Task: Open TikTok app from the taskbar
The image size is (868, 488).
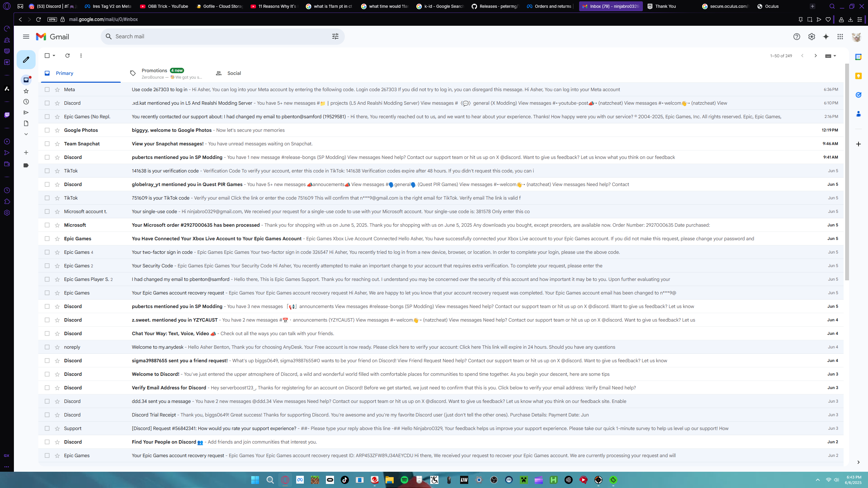Action: pyautogui.click(x=345, y=480)
